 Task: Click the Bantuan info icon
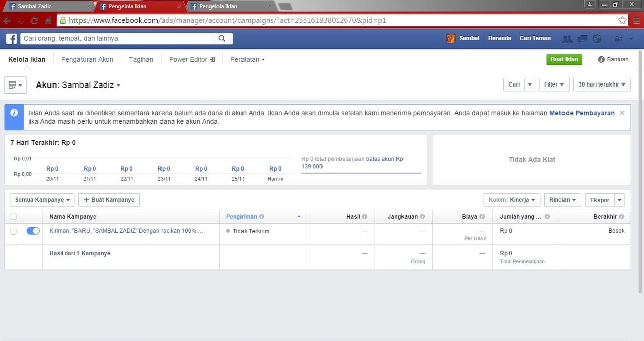click(x=601, y=59)
